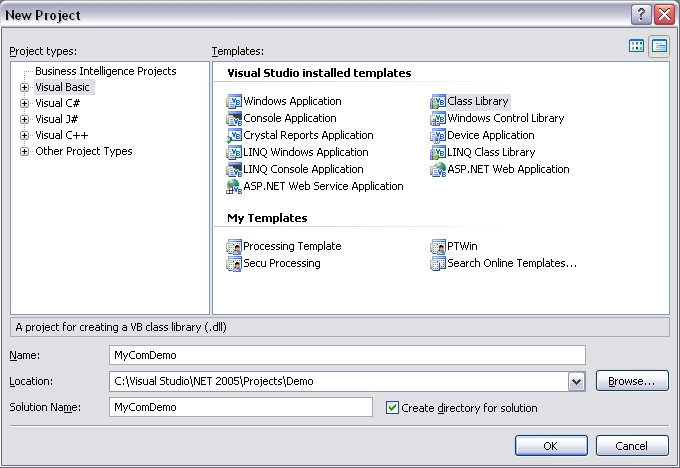Click the 'ASP.NET Web Application' label
The image size is (680, 468).
508,169
